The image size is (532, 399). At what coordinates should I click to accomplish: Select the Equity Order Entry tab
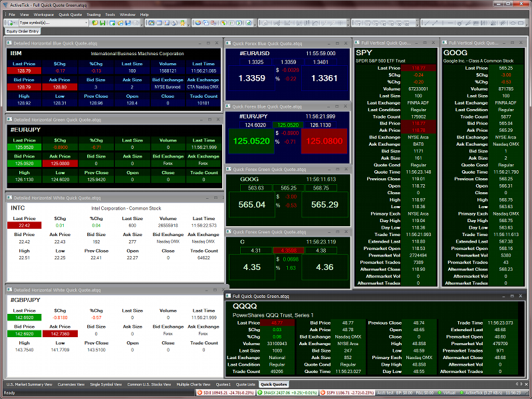tap(23, 31)
